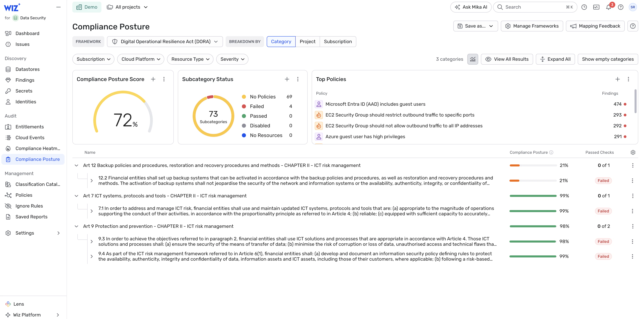Add widget in Compliance Posture Score card
Image resolution: width=644 pixels, height=319 pixels.
(153, 79)
